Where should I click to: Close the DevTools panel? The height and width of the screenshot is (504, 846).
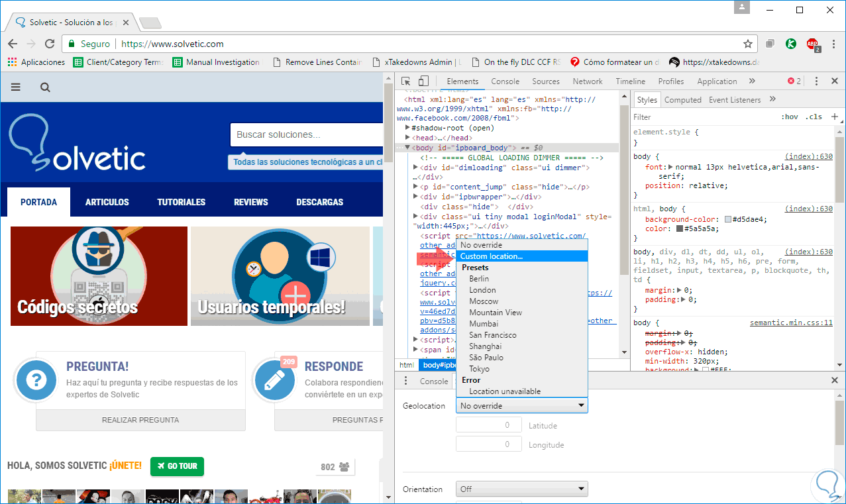pos(834,81)
